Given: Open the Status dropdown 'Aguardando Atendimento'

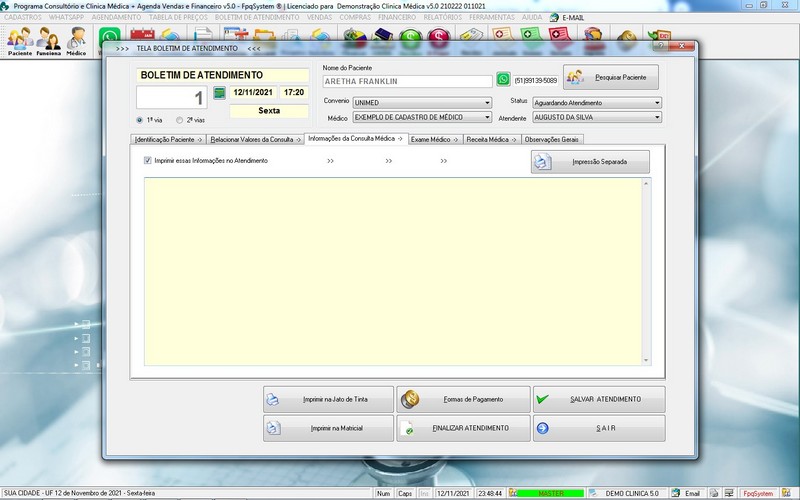Looking at the screenshot, I should (x=597, y=103).
